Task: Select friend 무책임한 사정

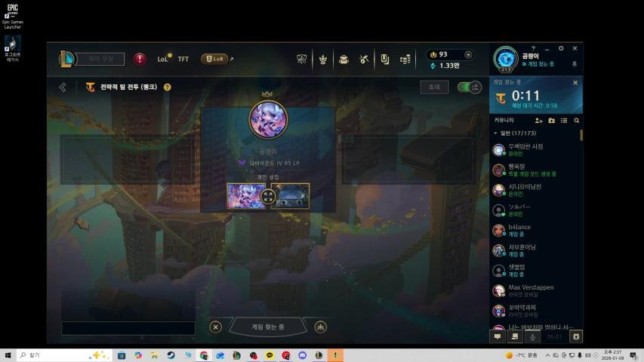Action: (535, 150)
